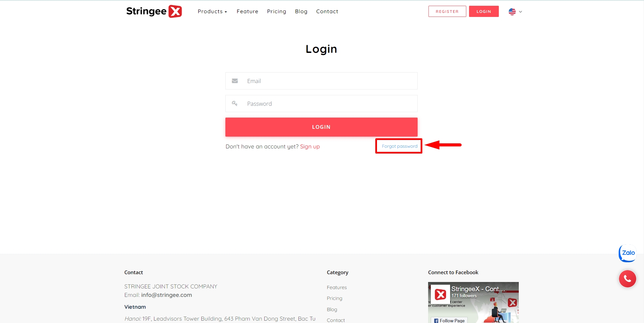Open the Zalo chat widget

(x=627, y=253)
